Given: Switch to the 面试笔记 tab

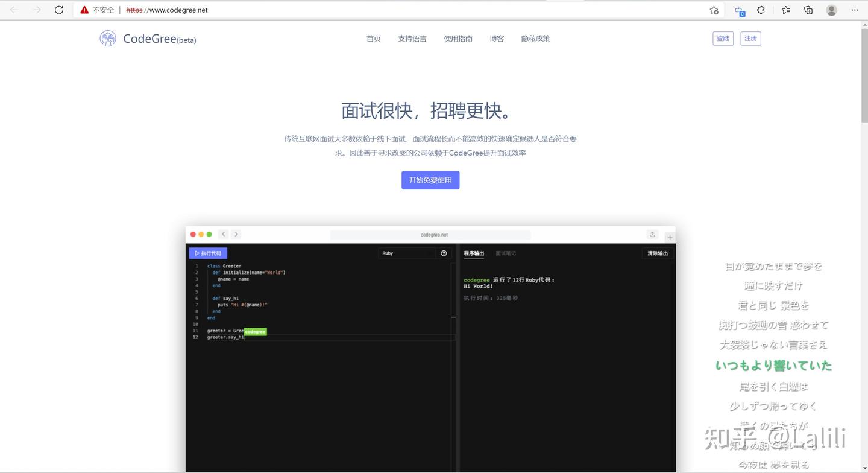Looking at the screenshot, I should tap(506, 253).
